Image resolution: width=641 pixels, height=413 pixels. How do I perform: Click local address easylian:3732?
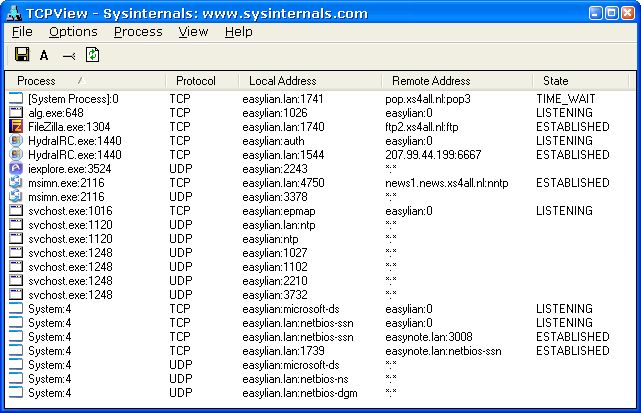click(x=275, y=294)
